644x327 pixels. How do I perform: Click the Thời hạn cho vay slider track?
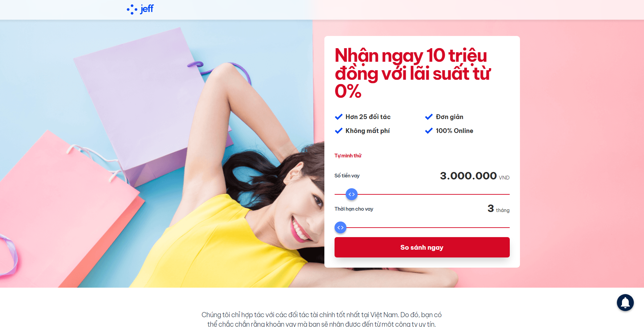tap(422, 228)
